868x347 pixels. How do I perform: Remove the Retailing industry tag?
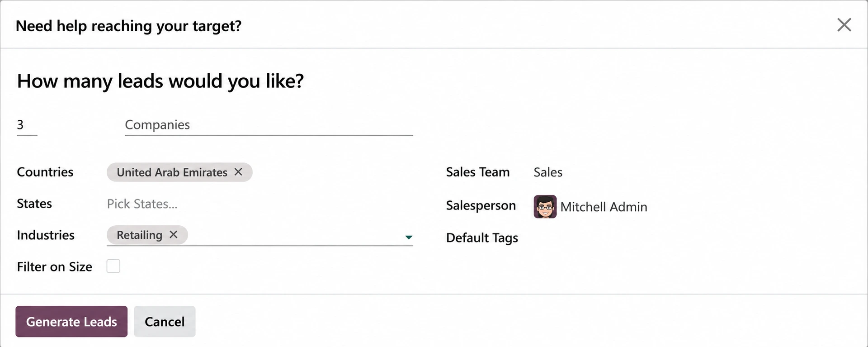tap(174, 234)
